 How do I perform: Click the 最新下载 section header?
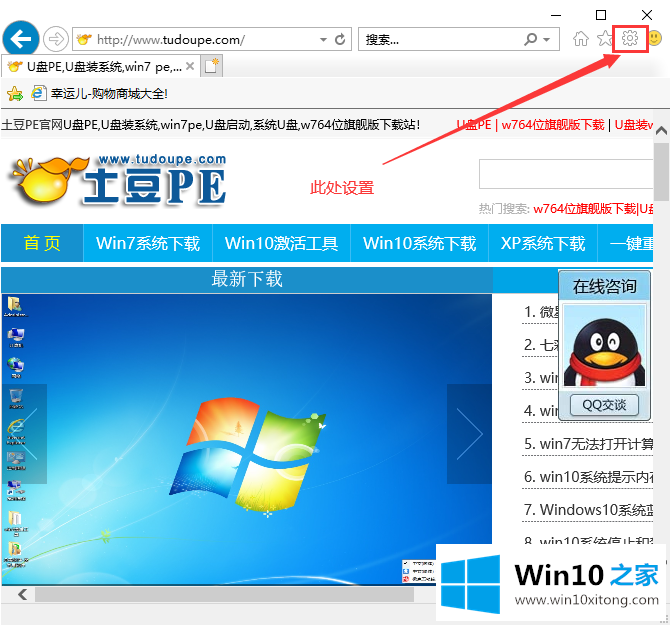pos(246,279)
